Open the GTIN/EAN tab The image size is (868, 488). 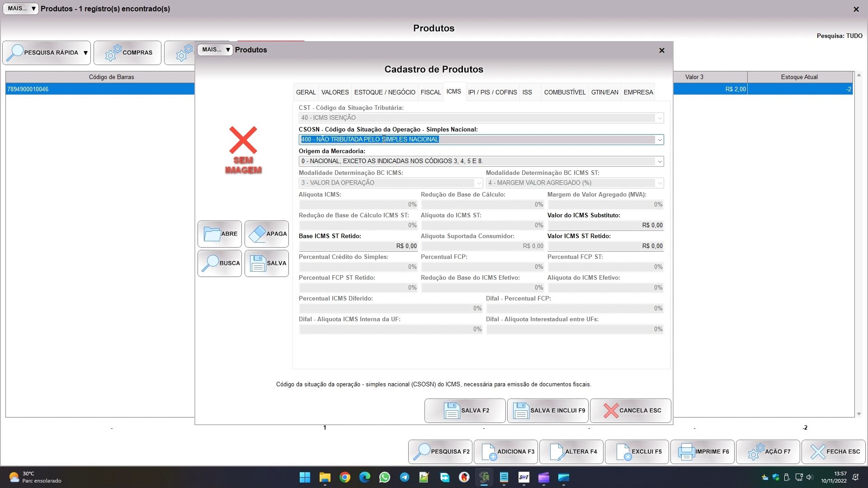point(604,92)
